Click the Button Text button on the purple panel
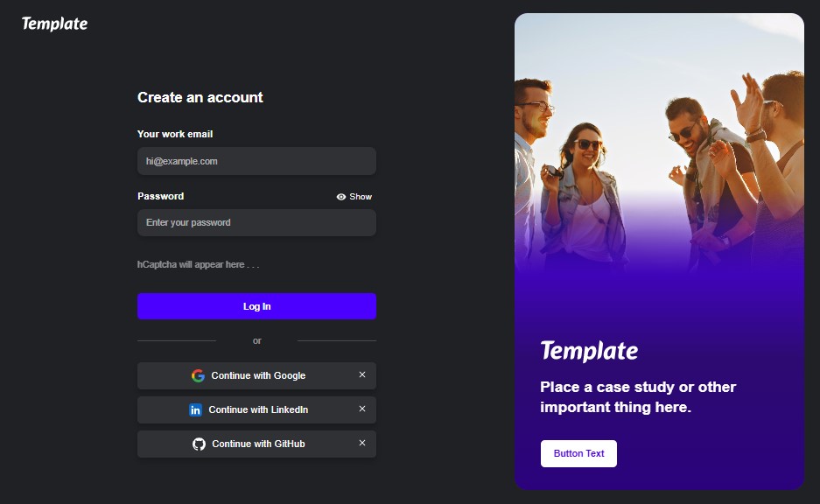The height and width of the screenshot is (504, 820). pyautogui.click(x=578, y=453)
